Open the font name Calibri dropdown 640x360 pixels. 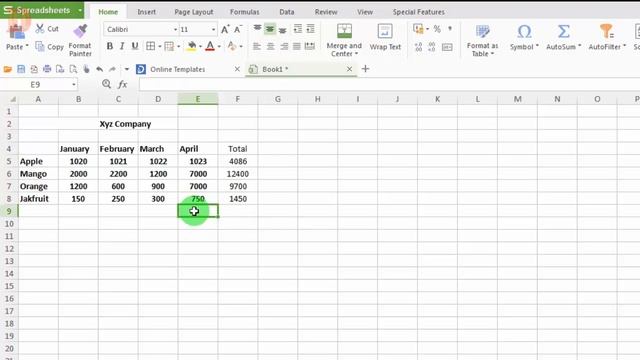coord(176,30)
